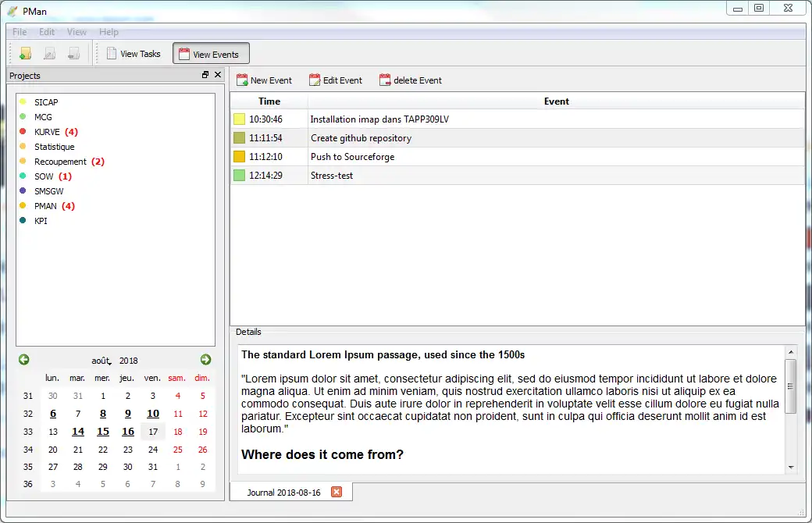This screenshot has width=812, height=523.
Task: Toggle the View Events button
Action: [212, 54]
